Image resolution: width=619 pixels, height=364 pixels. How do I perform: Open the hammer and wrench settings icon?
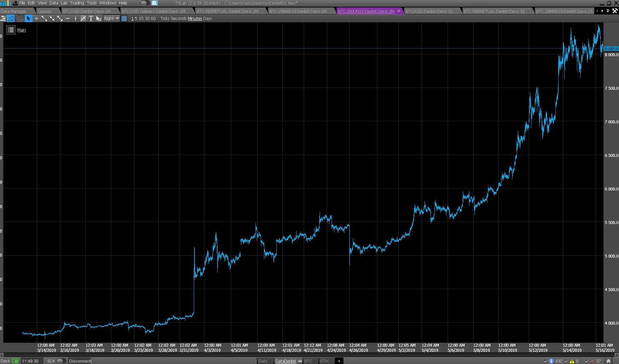(x=615, y=11)
